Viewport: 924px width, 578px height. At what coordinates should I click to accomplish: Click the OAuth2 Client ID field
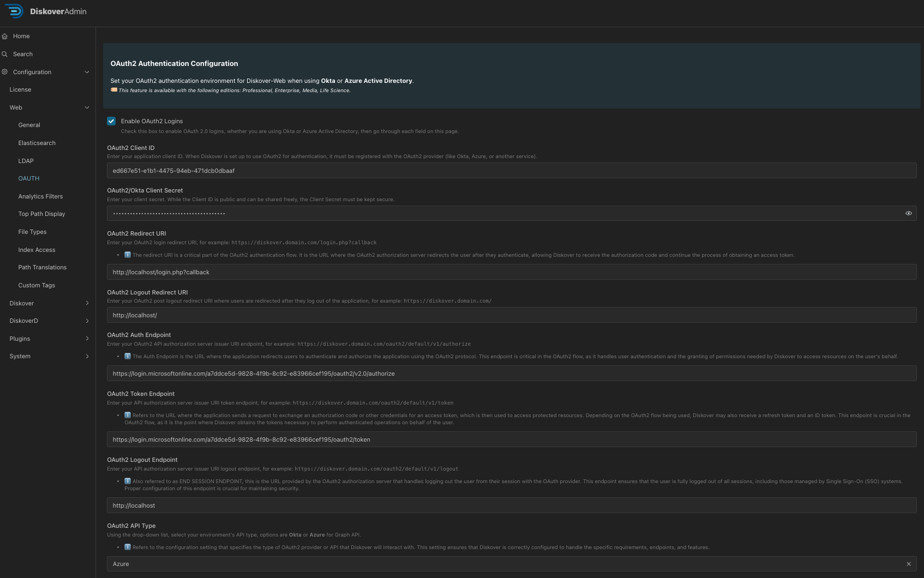coord(512,171)
